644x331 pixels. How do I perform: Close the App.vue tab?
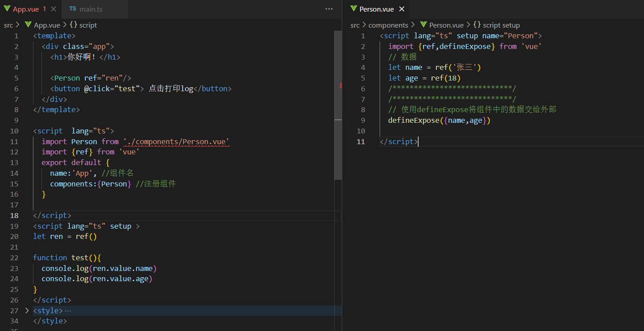53,9
